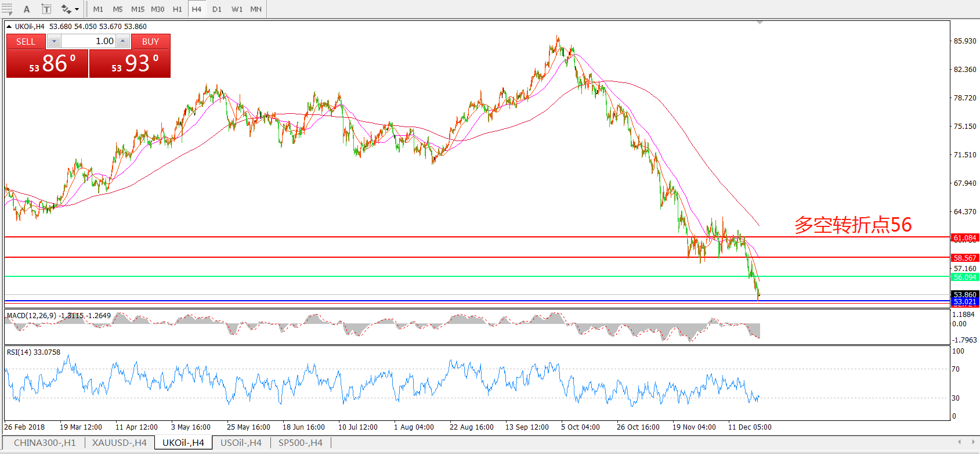The height and width of the screenshot is (454, 980).
Task: Increase lot volume with up arrow
Action: pyautogui.click(x=122, y=41)
